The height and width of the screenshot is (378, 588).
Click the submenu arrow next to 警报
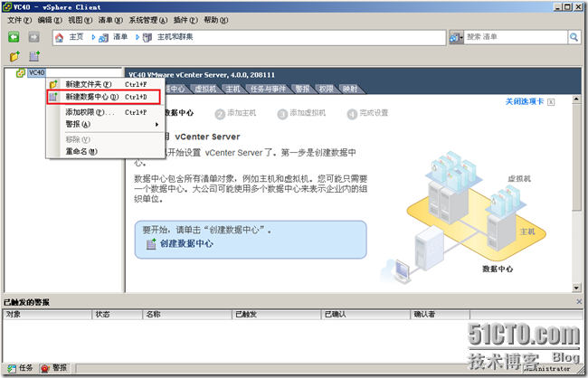click(156, 124)
